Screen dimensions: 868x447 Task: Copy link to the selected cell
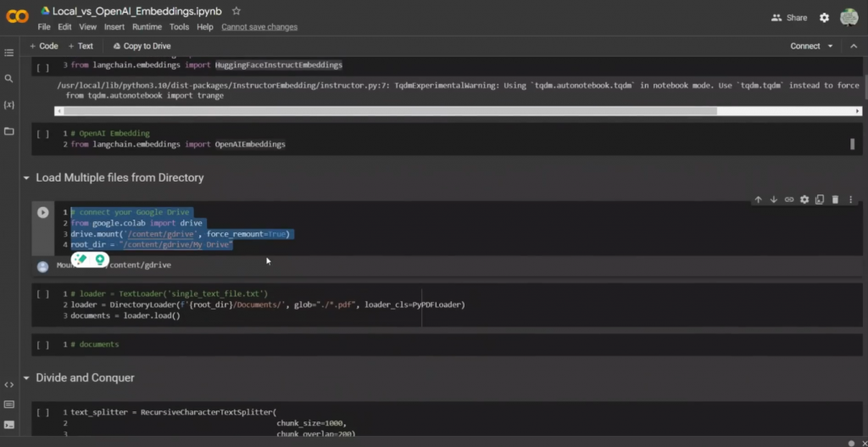(789, 199)
